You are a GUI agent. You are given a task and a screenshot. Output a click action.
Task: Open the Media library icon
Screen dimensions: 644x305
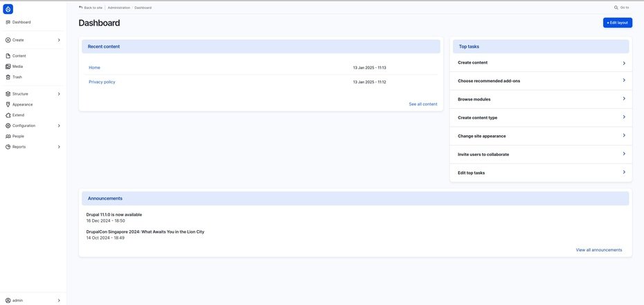click(x=8, y=67)
